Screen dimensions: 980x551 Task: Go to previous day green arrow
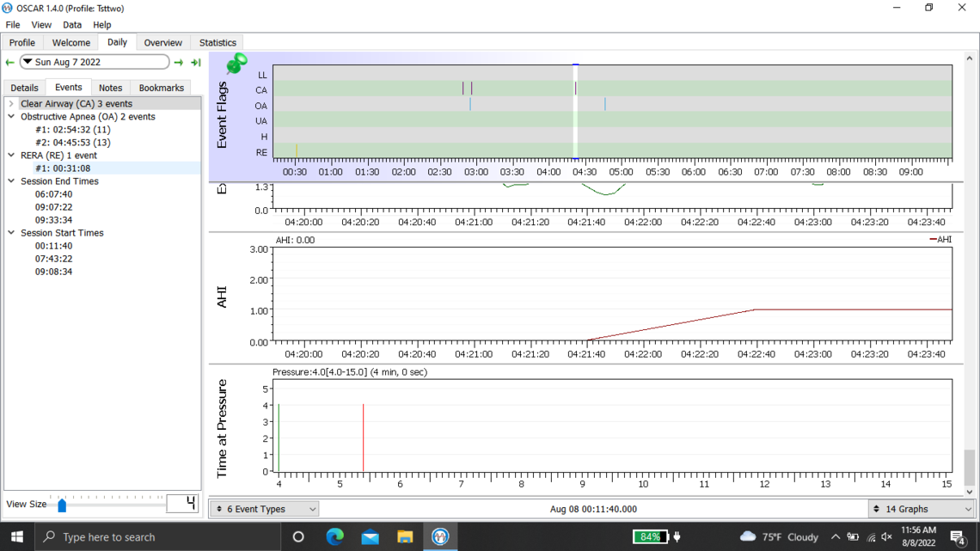tap(10, 63)
